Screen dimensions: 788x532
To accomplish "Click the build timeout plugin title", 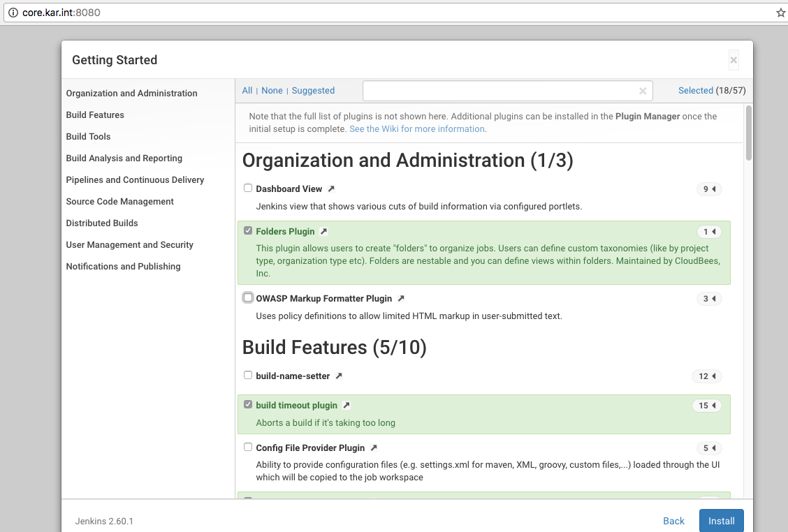I will point(296,406).
